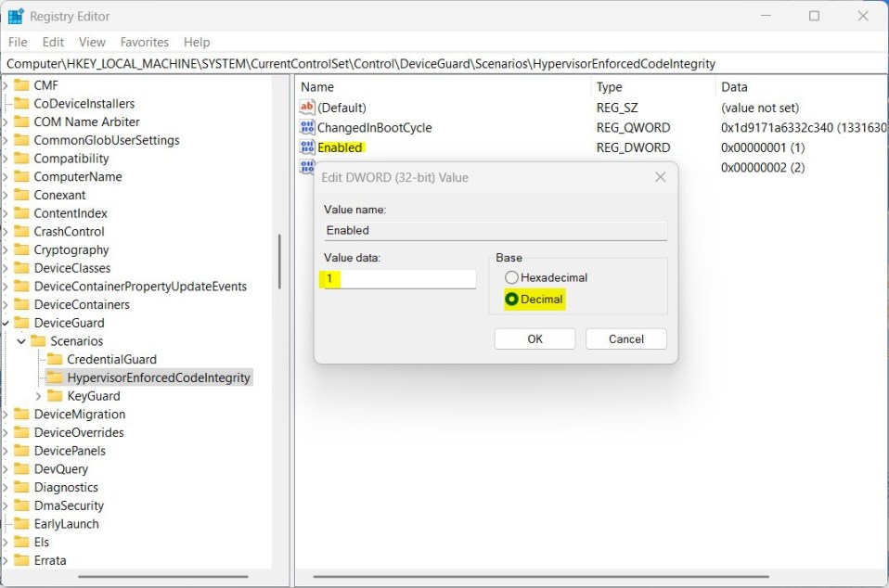Expand the KeyGuard subkey
889x588 pixels.
(39, 396)
